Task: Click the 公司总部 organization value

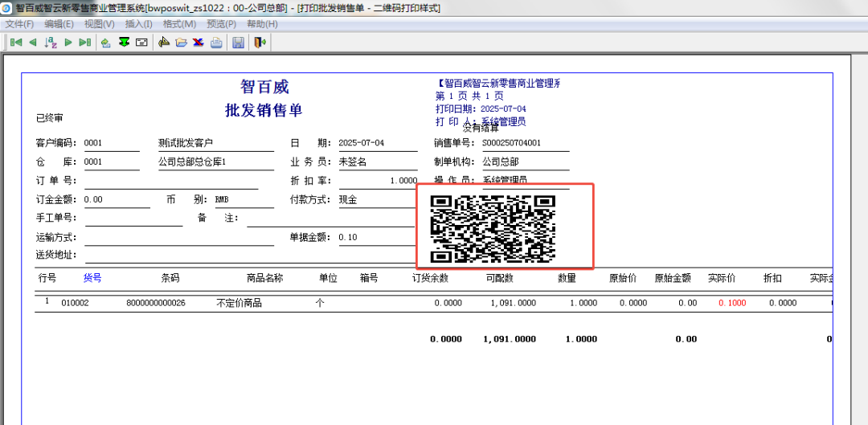Action: [501, 162]
